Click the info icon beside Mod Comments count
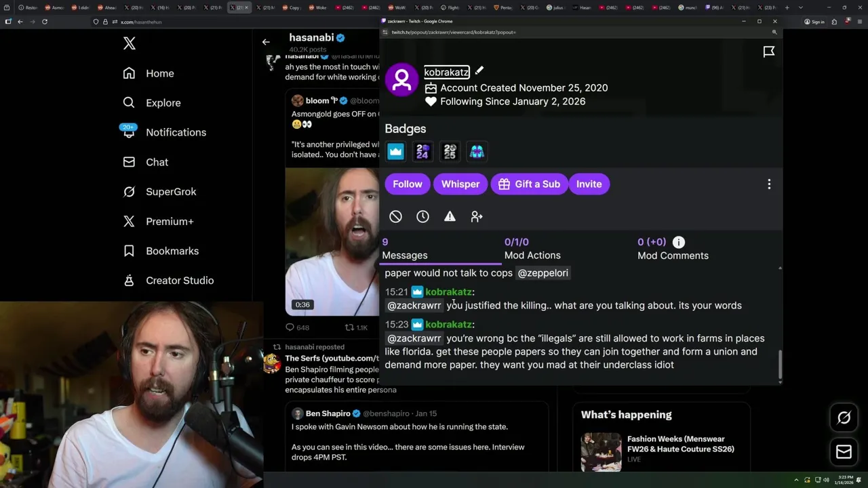868x488 pixels. click(678, 242)
